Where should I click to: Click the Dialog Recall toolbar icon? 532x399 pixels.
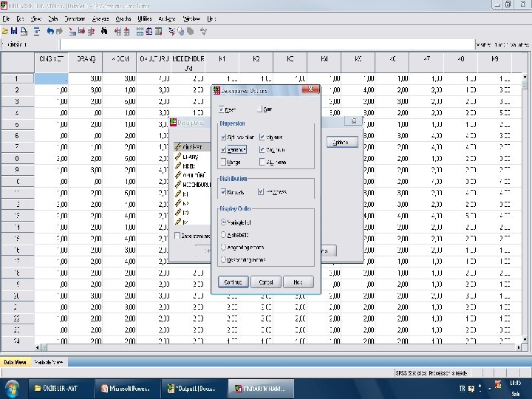coord(37,32)
